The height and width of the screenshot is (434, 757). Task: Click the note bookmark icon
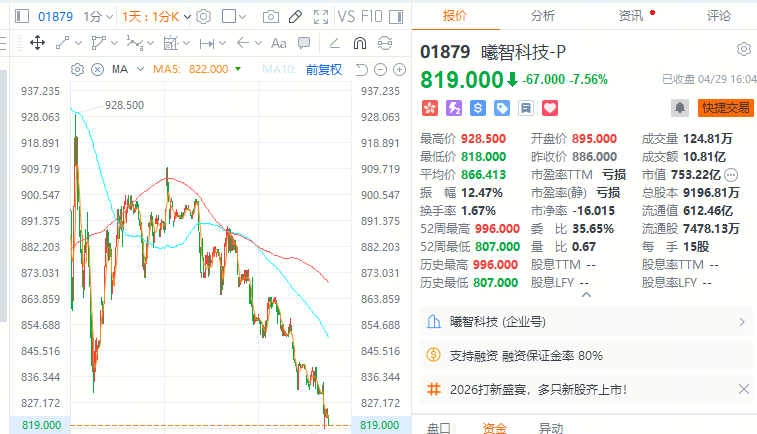point(526,108)
